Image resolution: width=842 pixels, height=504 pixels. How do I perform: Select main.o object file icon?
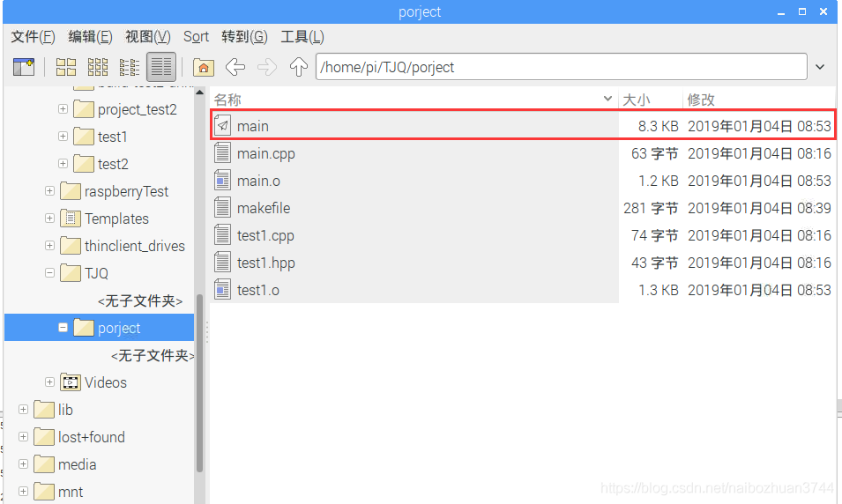click(222, 181)
